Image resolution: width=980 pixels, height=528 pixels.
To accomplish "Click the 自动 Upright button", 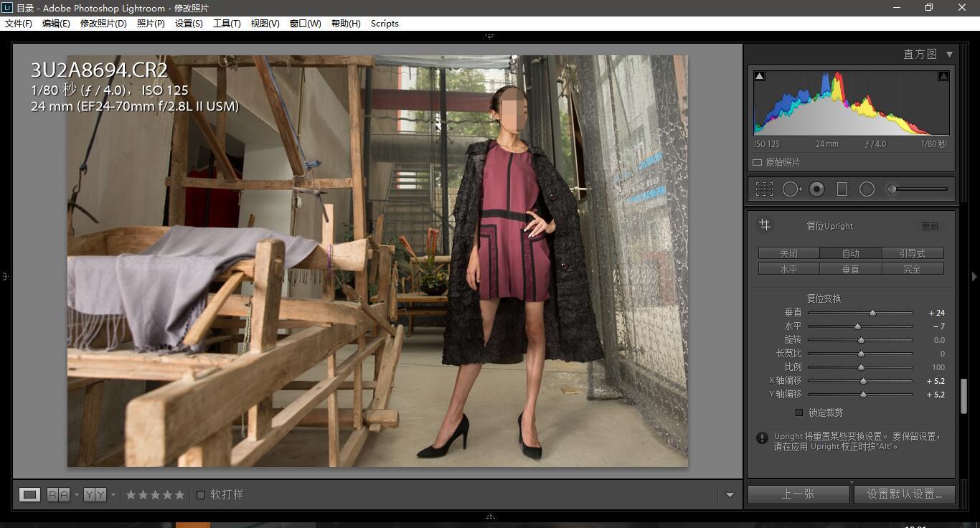I will point(850,253).
